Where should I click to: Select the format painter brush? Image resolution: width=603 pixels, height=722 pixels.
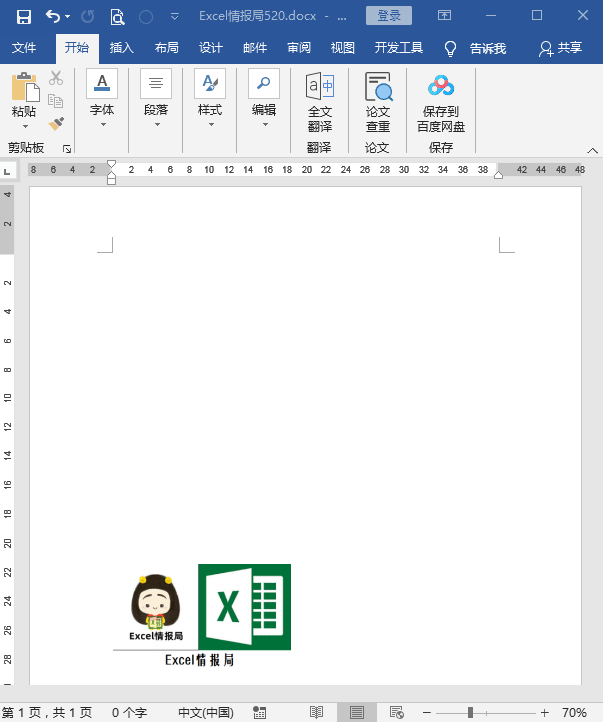coord(56,123)
